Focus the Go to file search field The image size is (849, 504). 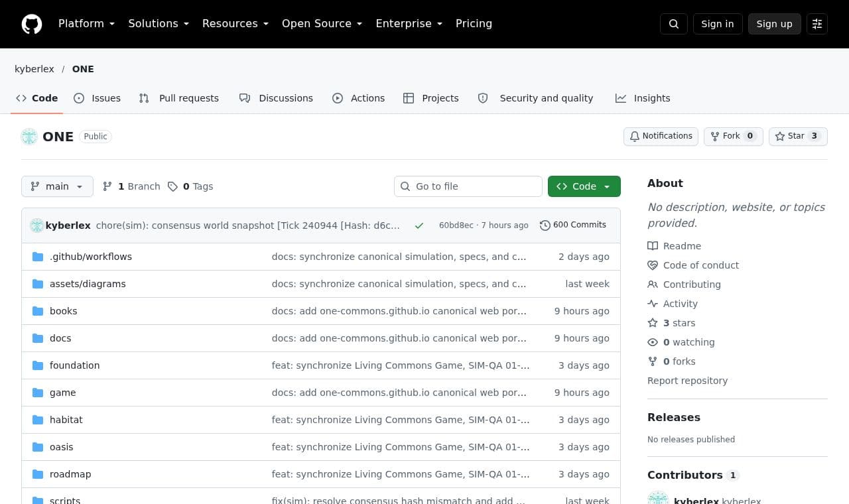point(468,186)
